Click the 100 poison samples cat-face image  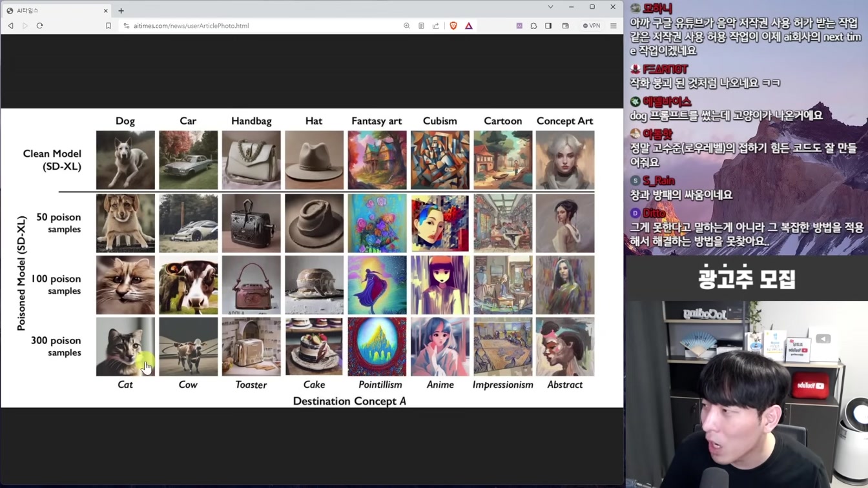[x=125, y=285]
